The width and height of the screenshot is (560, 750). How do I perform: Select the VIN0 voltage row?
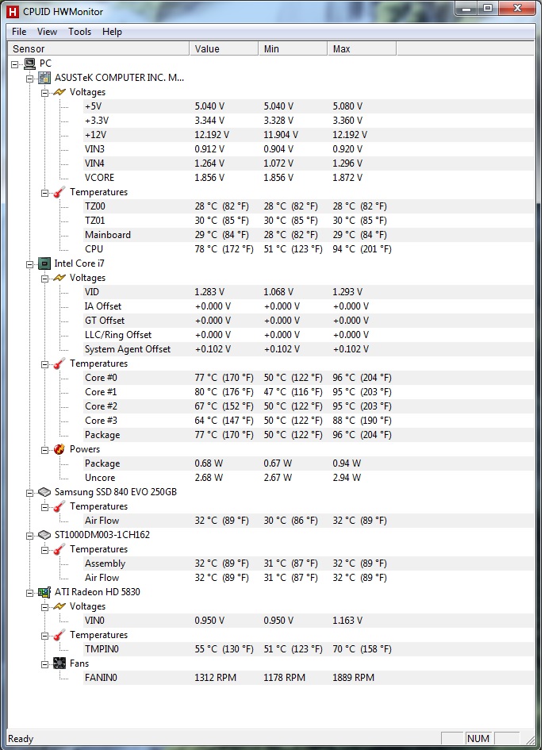pos(309,621)
